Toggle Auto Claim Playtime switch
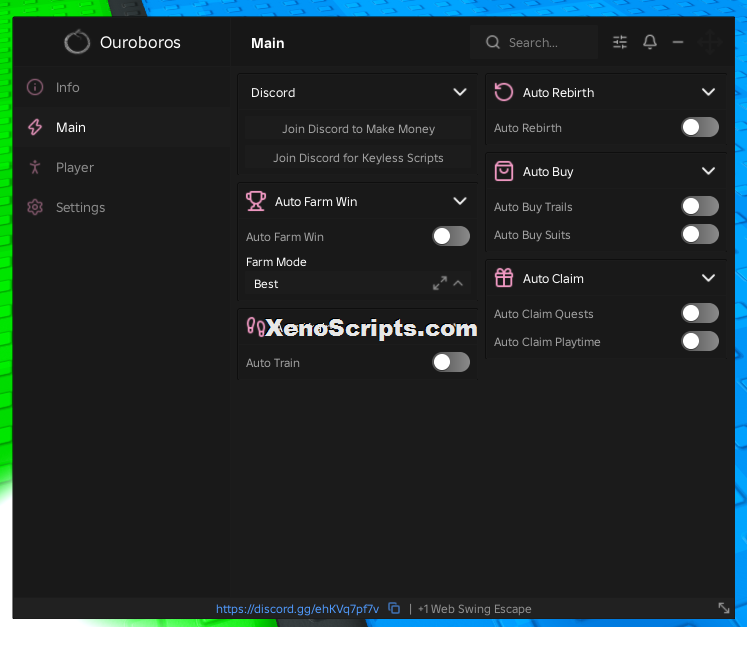 pyautogui.click(x=699, y=342)
